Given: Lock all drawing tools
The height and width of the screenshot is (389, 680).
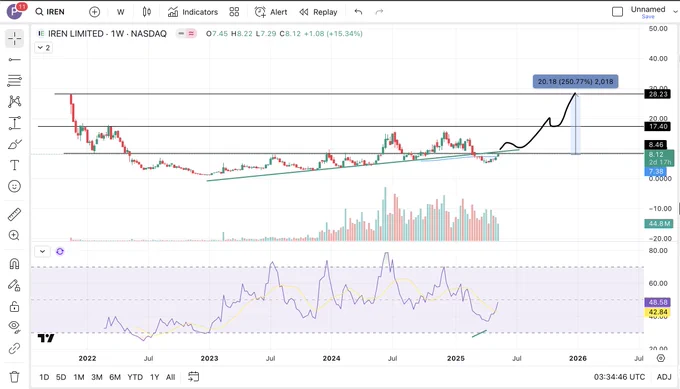Looking at the screenshot, I should point(14,307).
